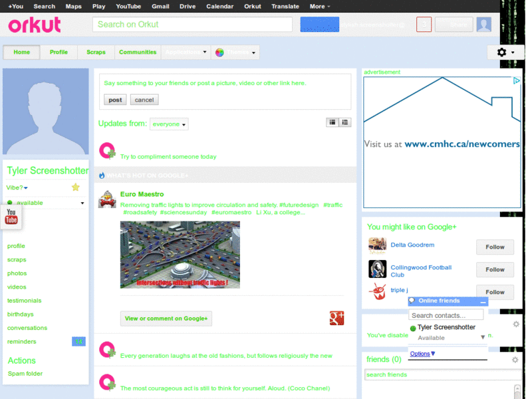532x399 pixels.
Task: Click the reminders count badge
Action: pyautogui.click(x=78, y=341)
